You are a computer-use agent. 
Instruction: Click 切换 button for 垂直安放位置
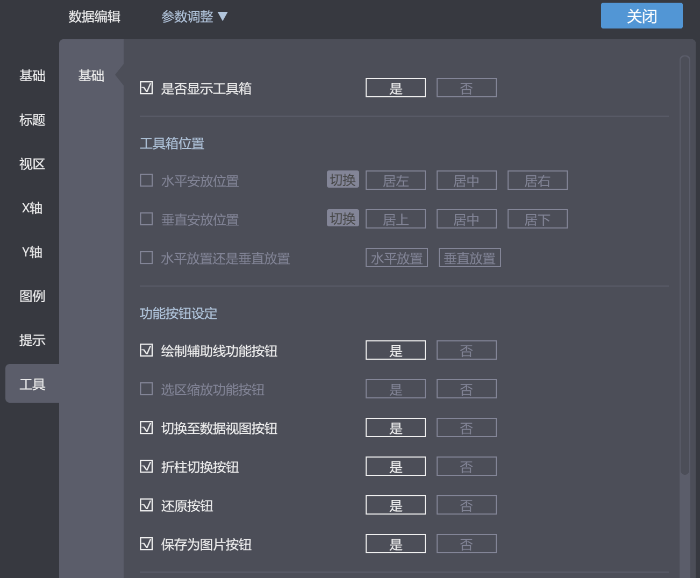pyautogui.click(x=343, y=218)
